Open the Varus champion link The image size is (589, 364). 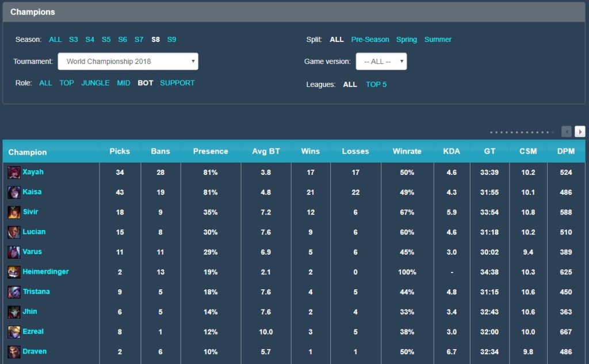point(32,252)
